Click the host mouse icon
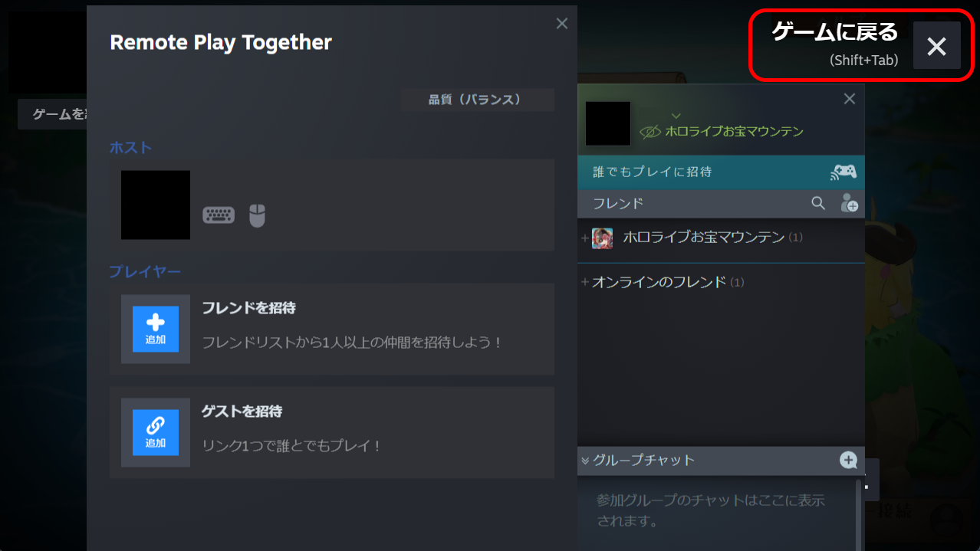The image size is (980, 551). [x=257, y=215]
